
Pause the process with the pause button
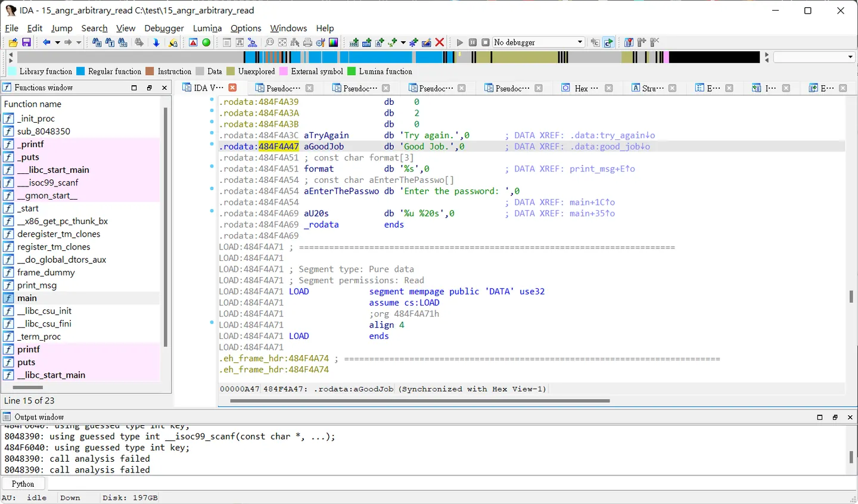tap(472, 42)
